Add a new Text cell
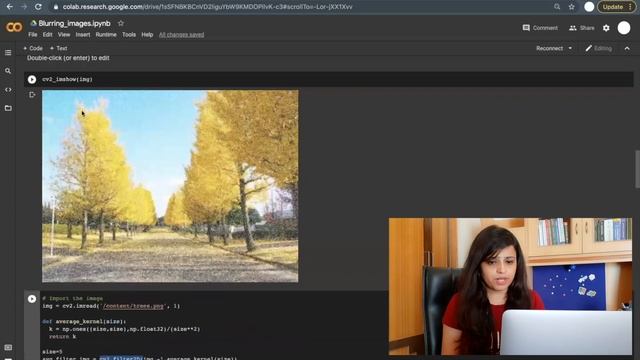 coord(58,48)
